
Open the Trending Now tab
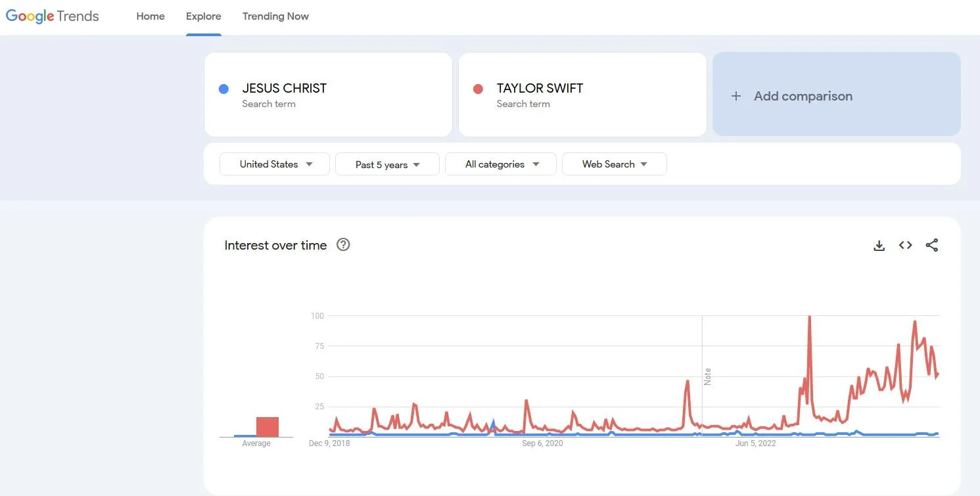(275, 16)
